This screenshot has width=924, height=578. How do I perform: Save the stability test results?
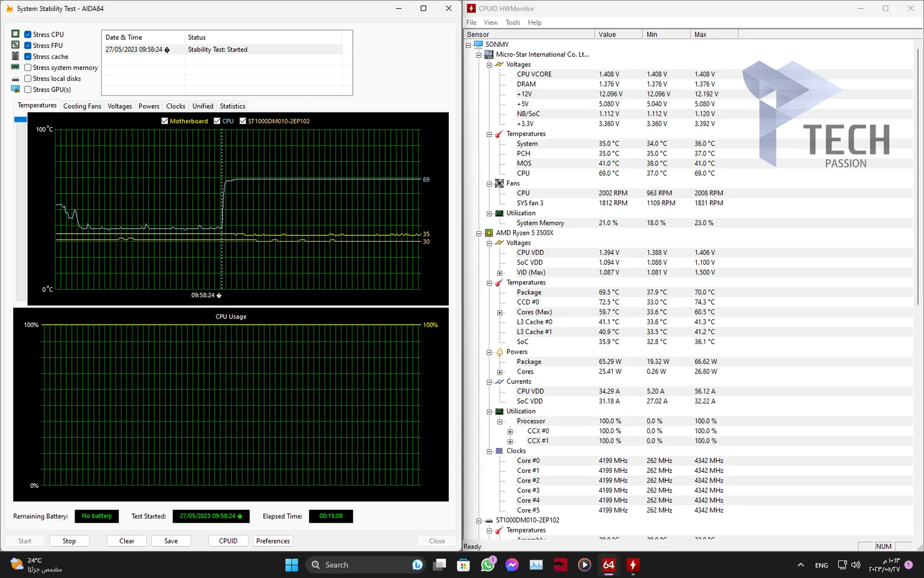click(x=171, y=541)
